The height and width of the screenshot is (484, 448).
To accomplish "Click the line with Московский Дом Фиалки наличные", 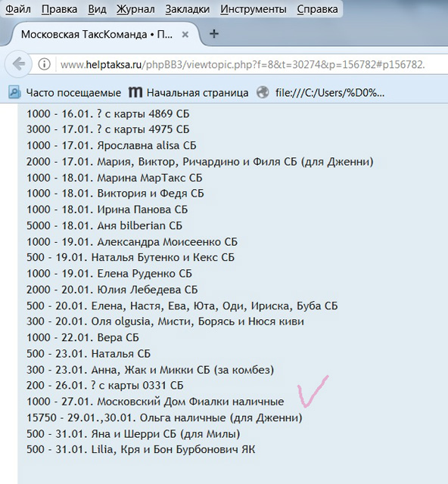I will (155, 402).
